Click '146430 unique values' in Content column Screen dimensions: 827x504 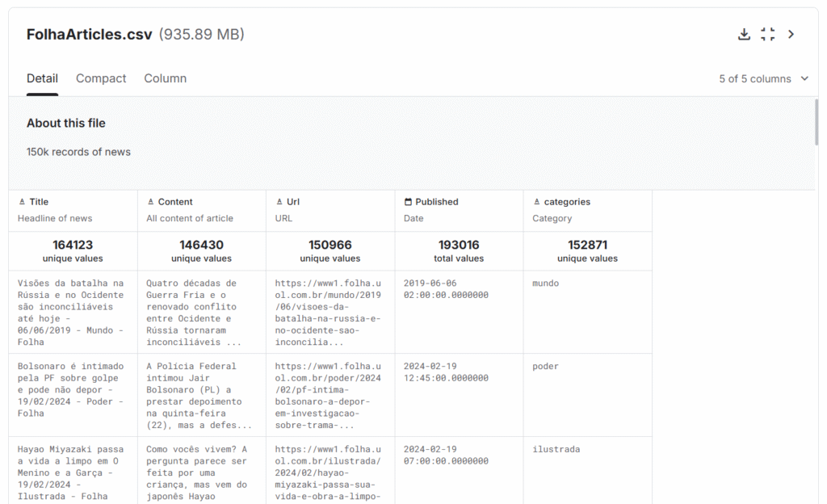click(x=201, y=251)
